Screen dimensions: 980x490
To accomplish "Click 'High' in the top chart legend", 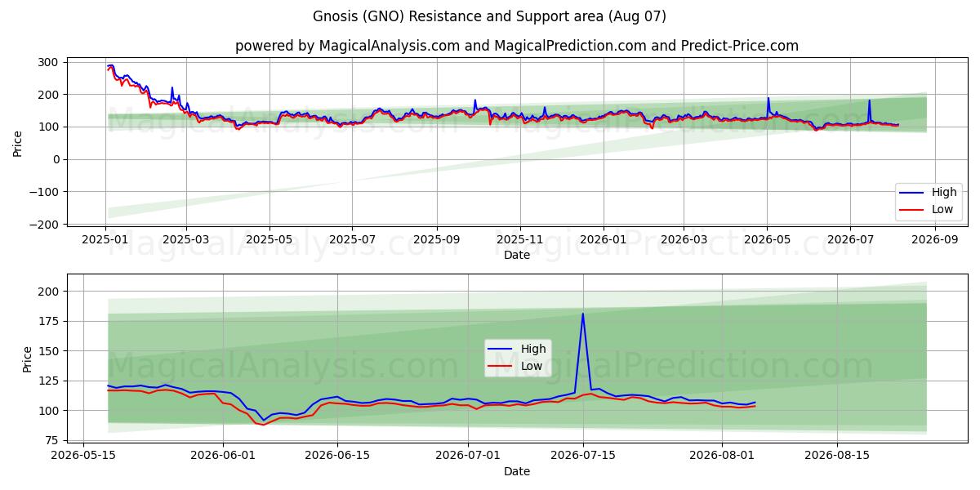I will 942,193.
